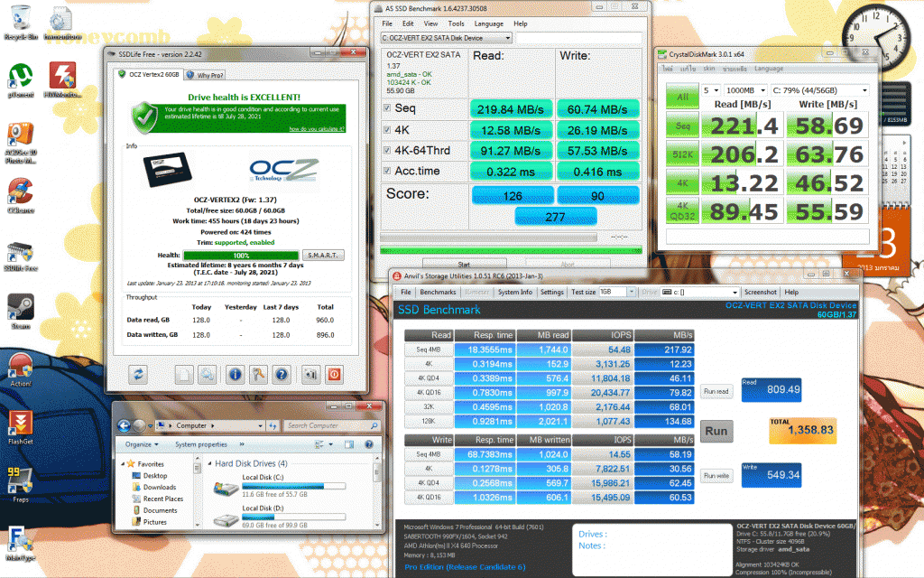This screenshot has height=578, width=924.
Task: Click the Local Disk (C:) usage bar
Action: (293, 487)
